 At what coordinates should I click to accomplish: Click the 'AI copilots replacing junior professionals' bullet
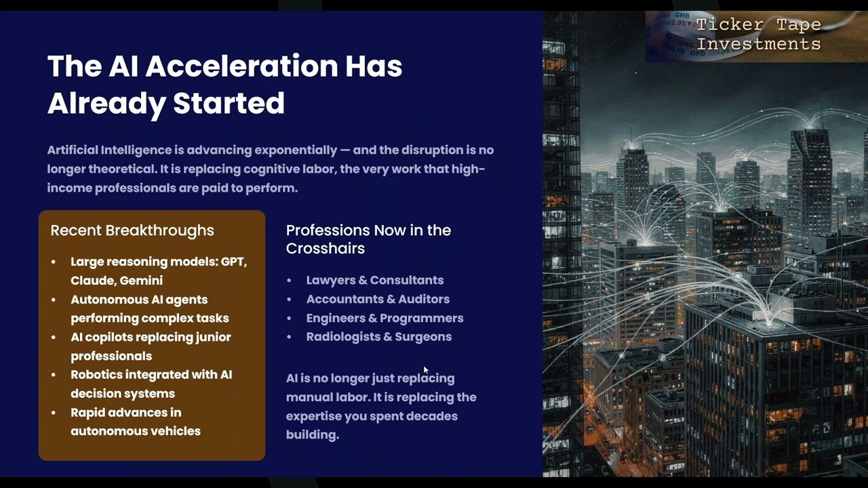151,346
